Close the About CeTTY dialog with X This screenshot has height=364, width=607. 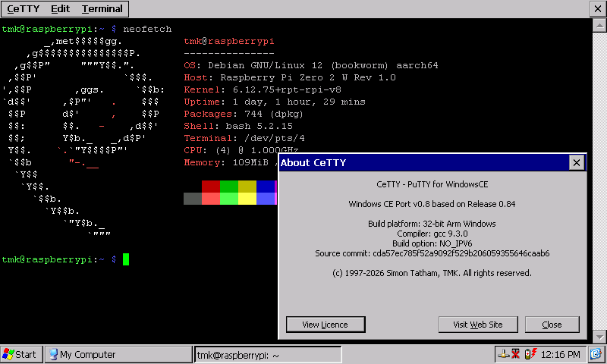pos(577,162)
